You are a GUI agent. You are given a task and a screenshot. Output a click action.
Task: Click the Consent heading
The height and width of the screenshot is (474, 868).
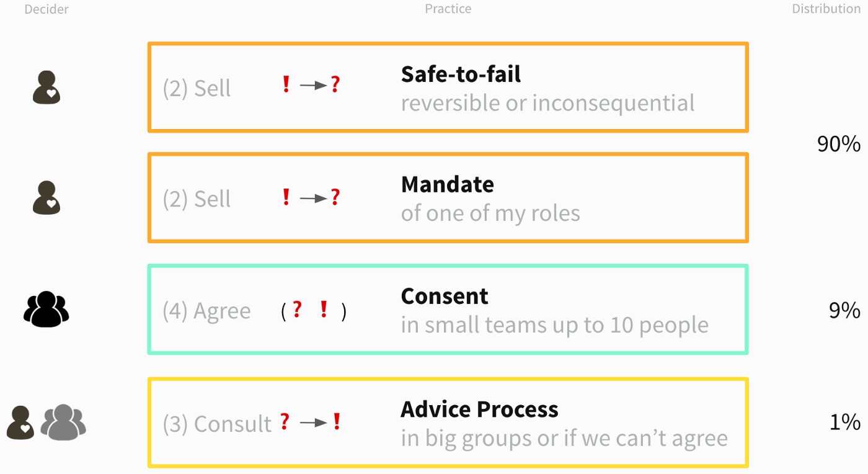(445, 296)
